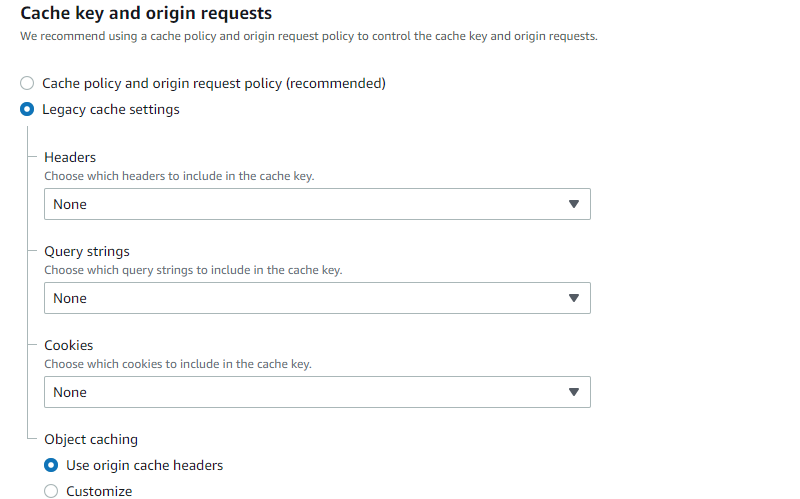
Task: Click the arrow icon in Query strings box
Action: [573, 298]
